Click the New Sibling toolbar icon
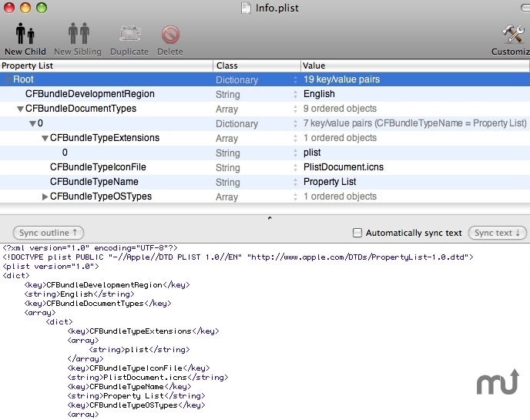 tap(79, 33)
